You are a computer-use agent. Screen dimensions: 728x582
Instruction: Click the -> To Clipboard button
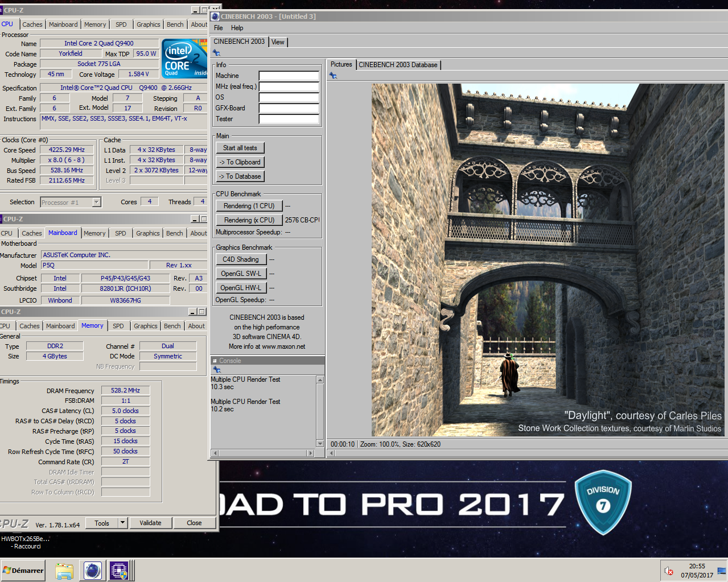coord(240,162)
